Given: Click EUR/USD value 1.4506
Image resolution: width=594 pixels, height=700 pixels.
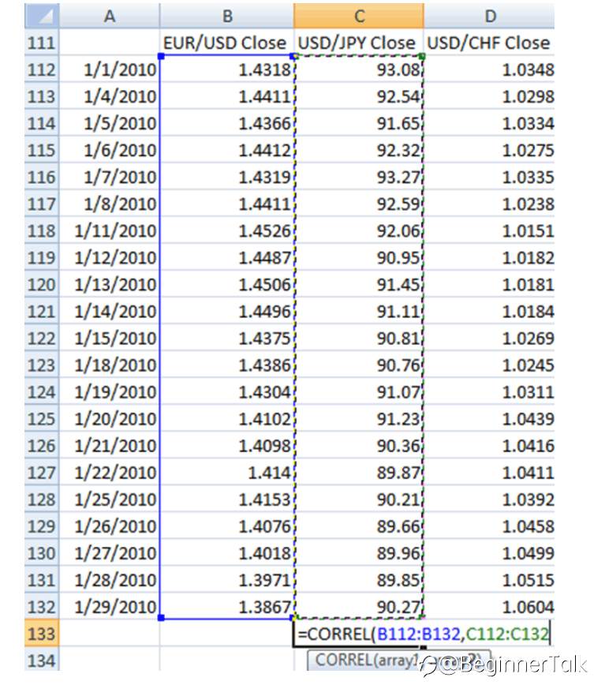Looking at the screenshot, I should click(226, 284).
